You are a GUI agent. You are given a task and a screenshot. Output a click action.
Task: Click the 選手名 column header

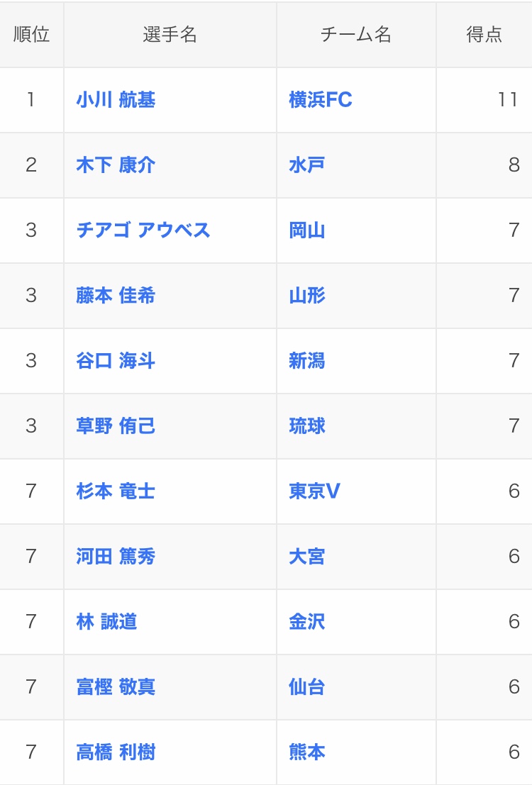170,35
